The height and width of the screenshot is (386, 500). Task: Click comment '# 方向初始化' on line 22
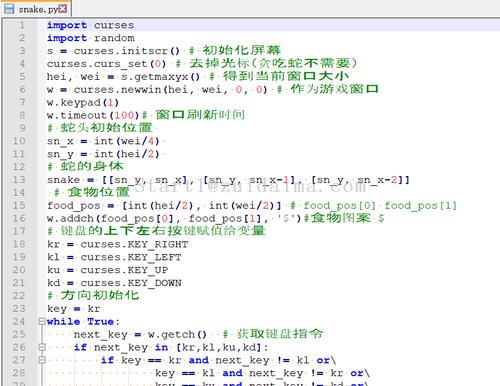[93, 295]
